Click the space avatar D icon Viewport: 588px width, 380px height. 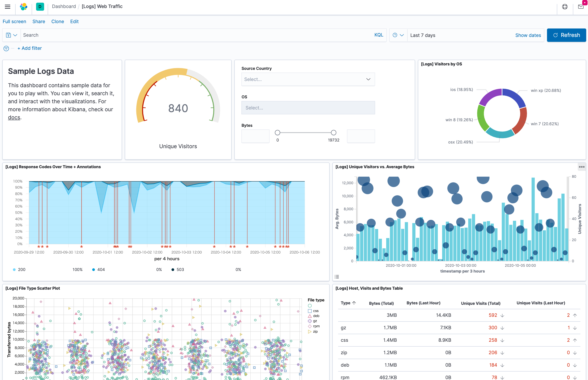click(x=40, y=7)
